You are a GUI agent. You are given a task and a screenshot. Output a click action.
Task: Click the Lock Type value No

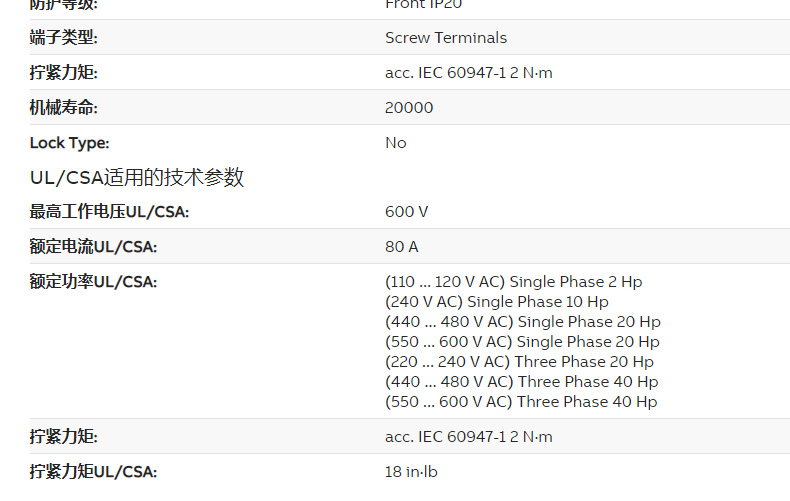click(396, 143)
